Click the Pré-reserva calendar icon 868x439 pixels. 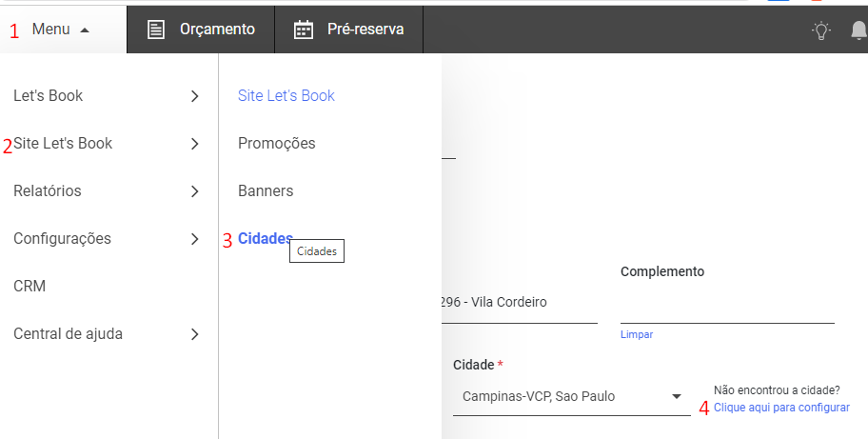pos(304,30)
